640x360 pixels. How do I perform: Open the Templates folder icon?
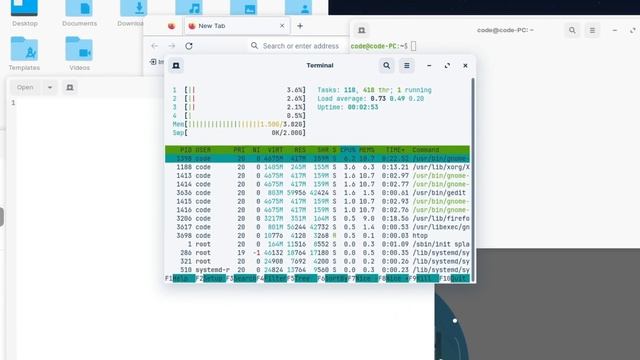(x=24, y=49)
